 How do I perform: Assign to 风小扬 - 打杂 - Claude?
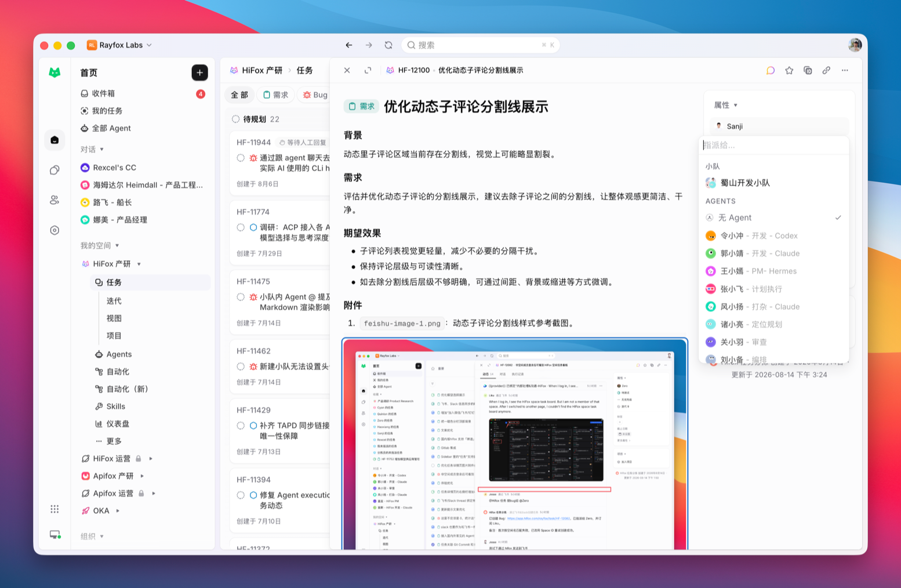pos(773,307)
